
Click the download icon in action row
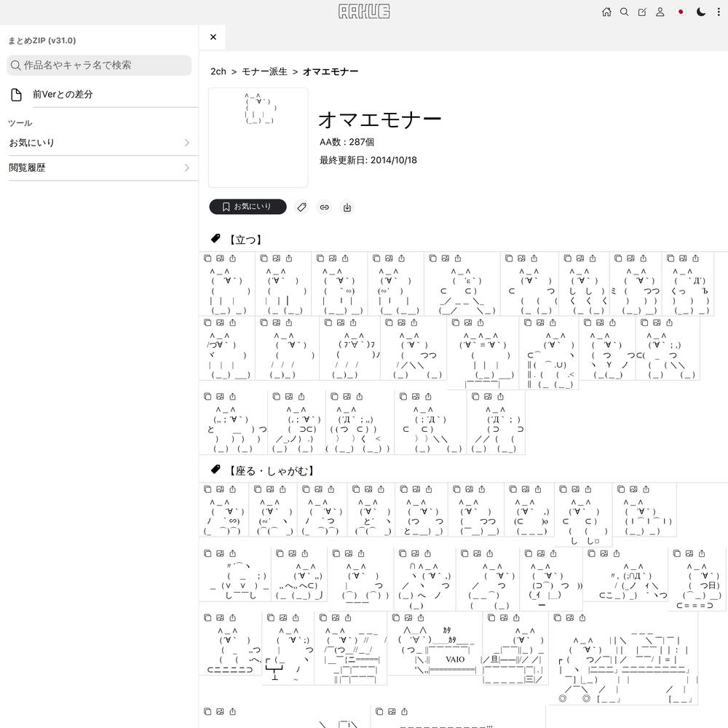pyautogui.click(x=347, y=207)
